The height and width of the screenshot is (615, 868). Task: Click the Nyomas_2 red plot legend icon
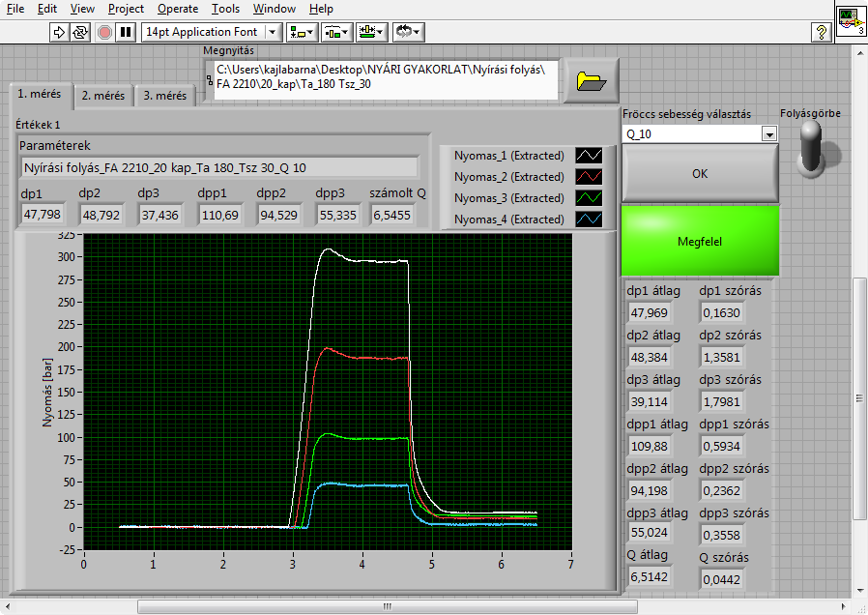coord(589,177)
